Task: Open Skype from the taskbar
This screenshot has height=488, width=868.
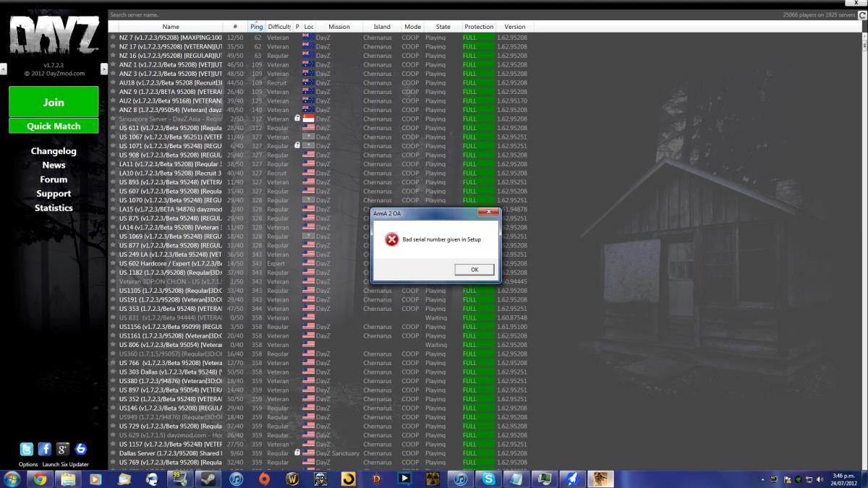Action: tap(489, 479)
